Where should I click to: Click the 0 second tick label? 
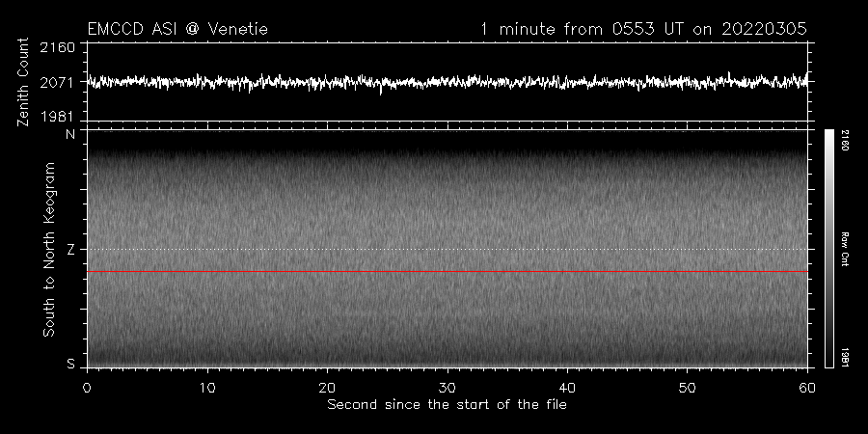click(x=87, y=388)
